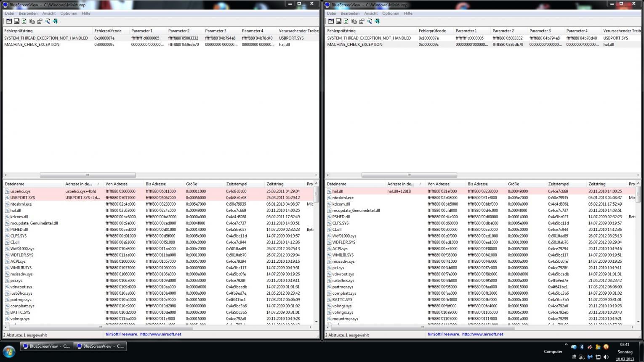644x362 pixels.
Task: Open Ansicht menu in left window
Action: click(x=49, y=13)
